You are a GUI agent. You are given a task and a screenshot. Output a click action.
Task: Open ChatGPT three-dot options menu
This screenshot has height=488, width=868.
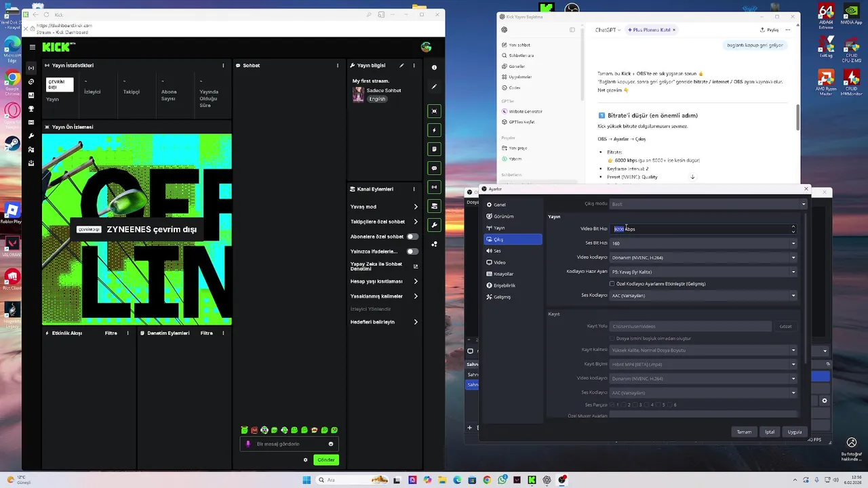[x=789, y=30]
